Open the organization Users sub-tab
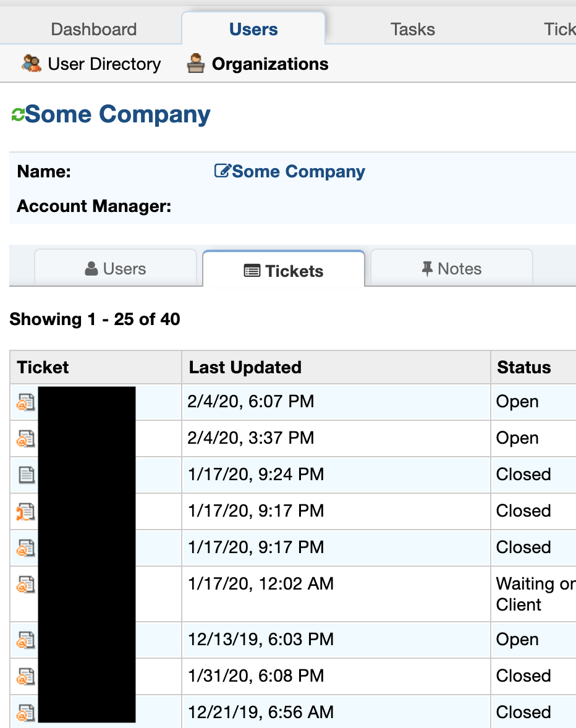 pos(116,268)
